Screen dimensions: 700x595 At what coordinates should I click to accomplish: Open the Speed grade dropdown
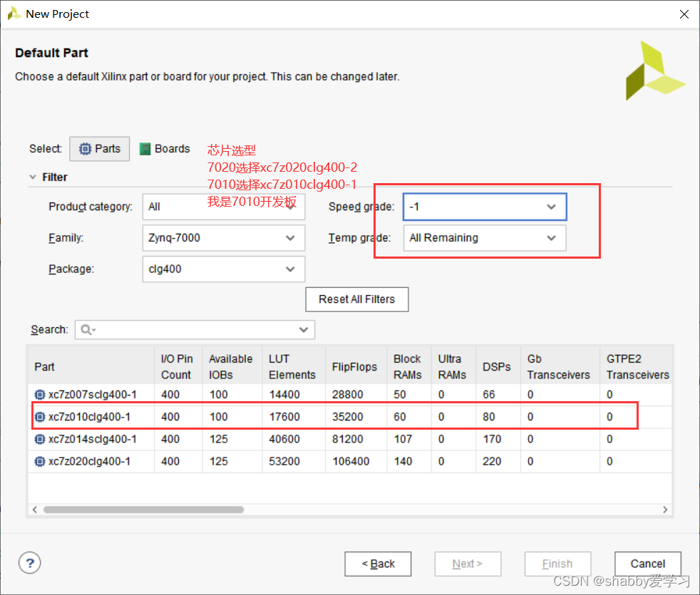point(485,207)
